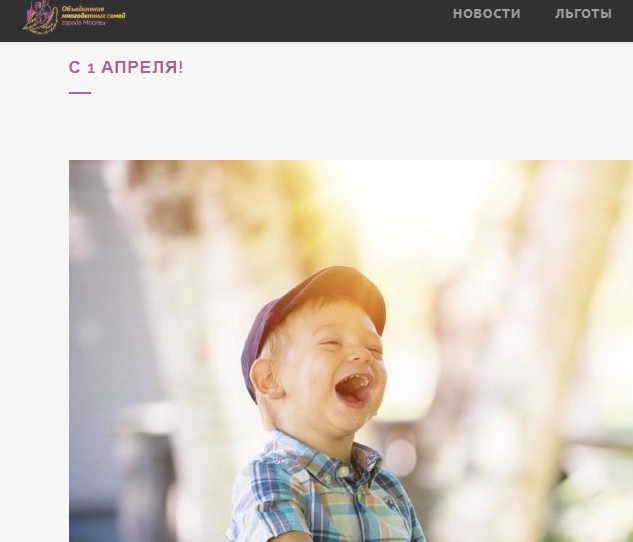The image size is (633, 542).
Task: Click the 'многодетных семей' logo line
Action: [x=93, y=16]
